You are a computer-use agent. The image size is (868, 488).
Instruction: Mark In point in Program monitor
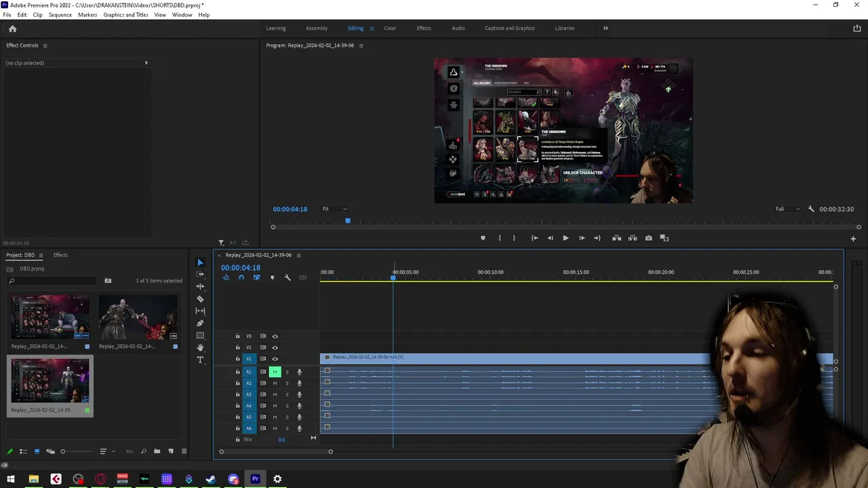tap(500, 238)
